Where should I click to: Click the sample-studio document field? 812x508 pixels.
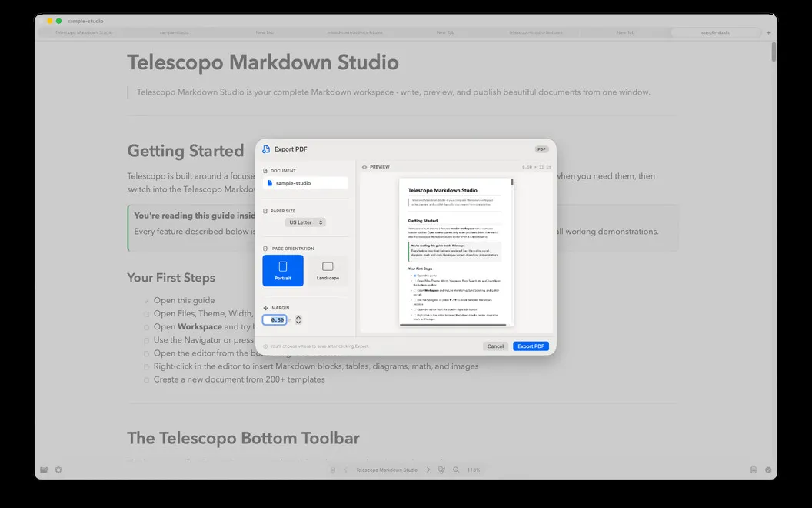305,183
